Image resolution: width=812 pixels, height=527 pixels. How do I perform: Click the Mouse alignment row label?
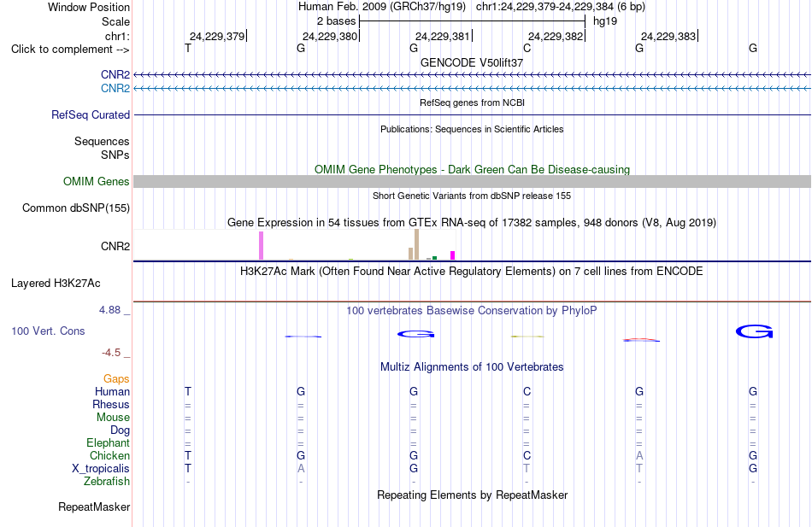113,418
